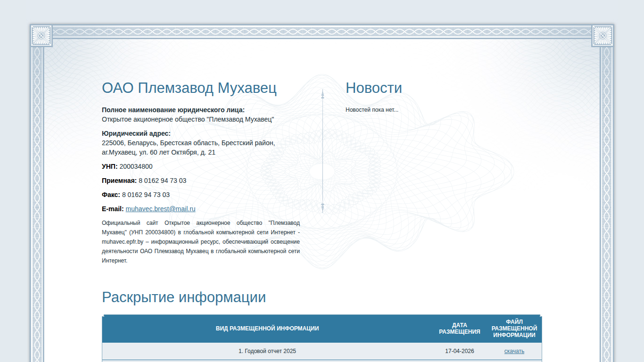Viewport: 644px width, 362px height.
Task: Click the Приемная phone number
Action: tap(162, 181)
